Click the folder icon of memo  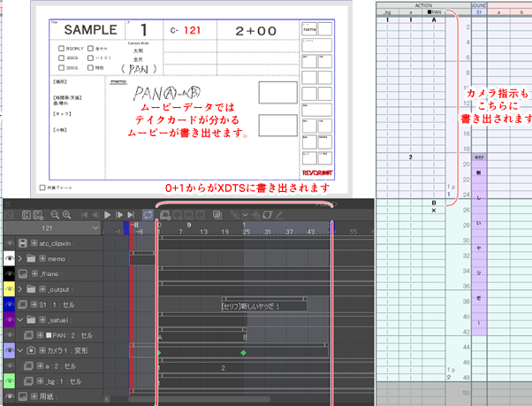click(x=31, y=258)
